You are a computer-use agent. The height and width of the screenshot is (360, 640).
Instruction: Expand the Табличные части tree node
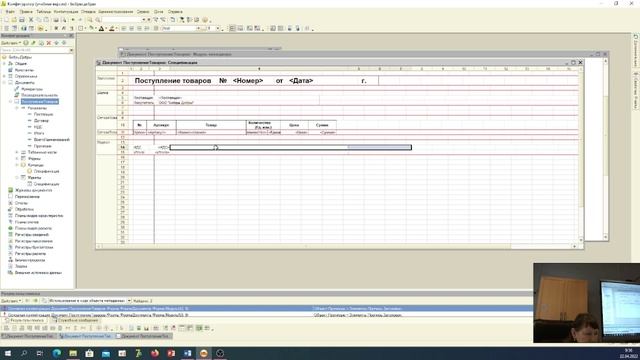pos(17,152)
